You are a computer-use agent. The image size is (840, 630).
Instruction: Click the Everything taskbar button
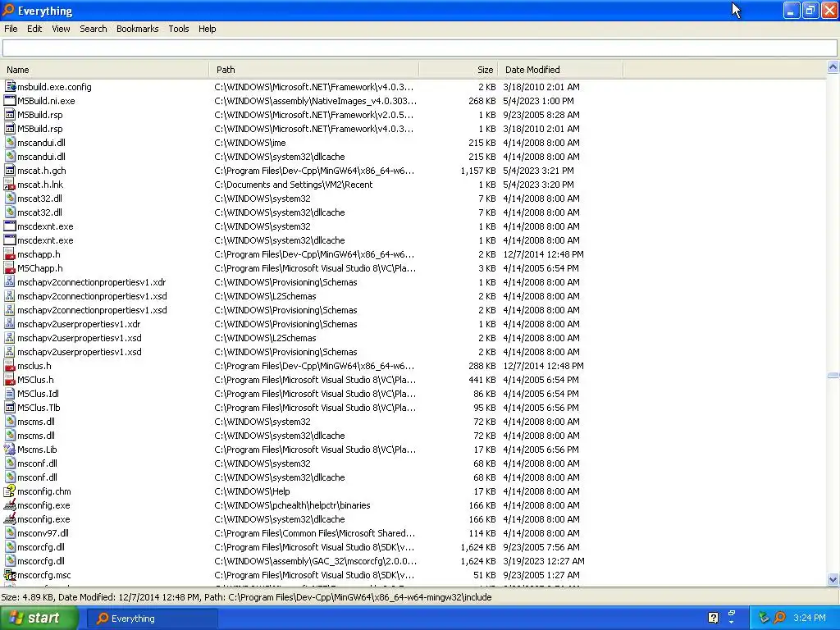[152, 619]
